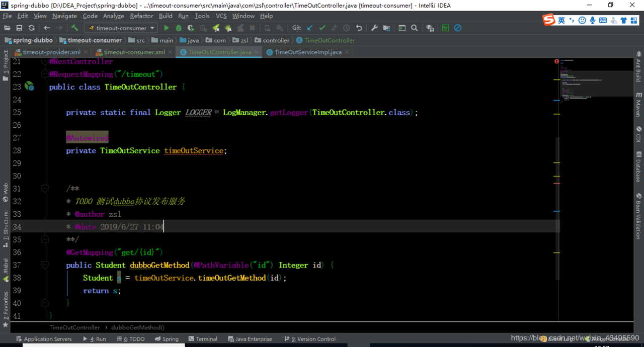Click the Save All toolbar icon
The height and width of the screenshot is (347, 644).
pos(19,28)
